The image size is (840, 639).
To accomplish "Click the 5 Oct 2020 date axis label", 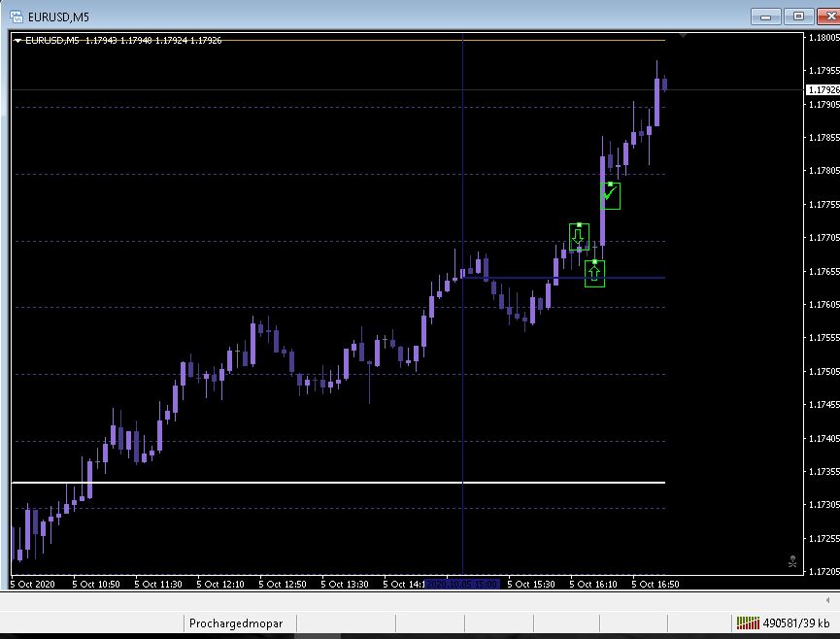I will click(33, 584).
